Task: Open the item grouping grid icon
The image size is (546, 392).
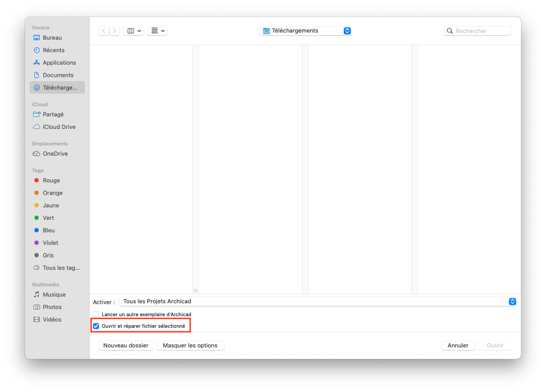Action: 157,31
